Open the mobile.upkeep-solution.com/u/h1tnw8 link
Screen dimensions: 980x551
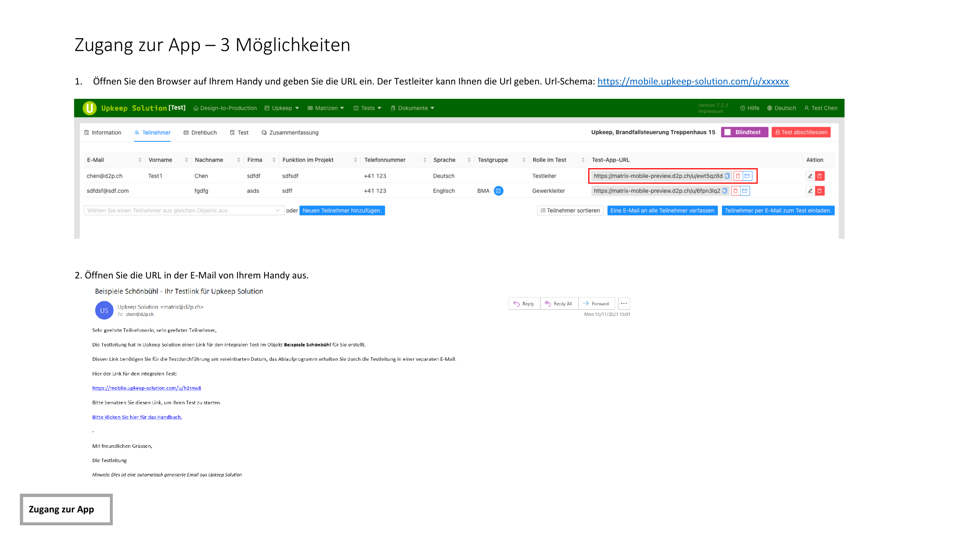[x=147, y=388]
